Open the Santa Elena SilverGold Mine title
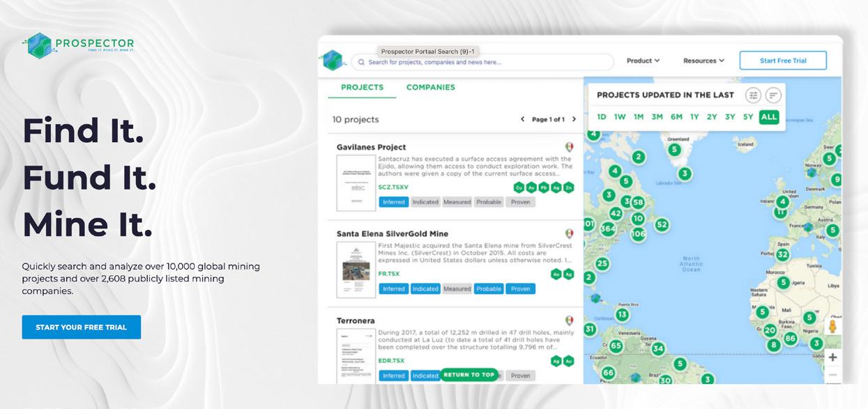Viewport: 868px width, 409px height. pos(393,233)
